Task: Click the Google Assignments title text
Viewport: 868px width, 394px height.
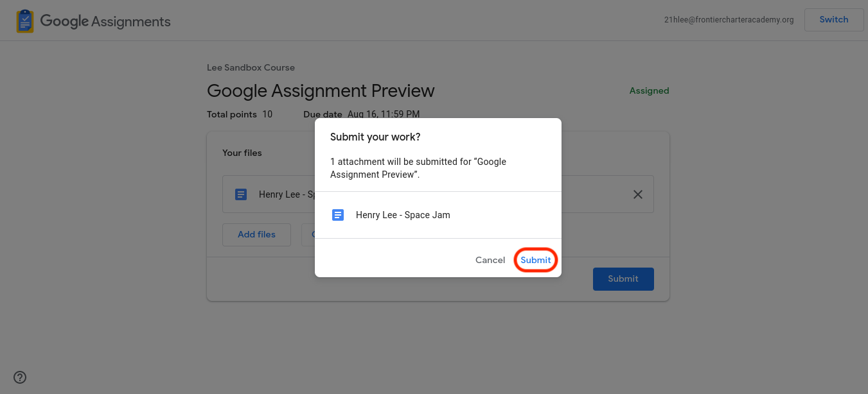Action: pyautogui.click(x=105, y=21)
